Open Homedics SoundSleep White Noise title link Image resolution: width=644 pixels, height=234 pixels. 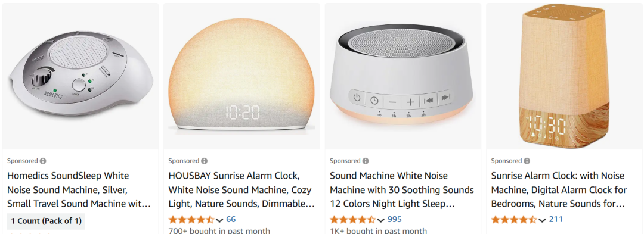[x=79, y=190]
